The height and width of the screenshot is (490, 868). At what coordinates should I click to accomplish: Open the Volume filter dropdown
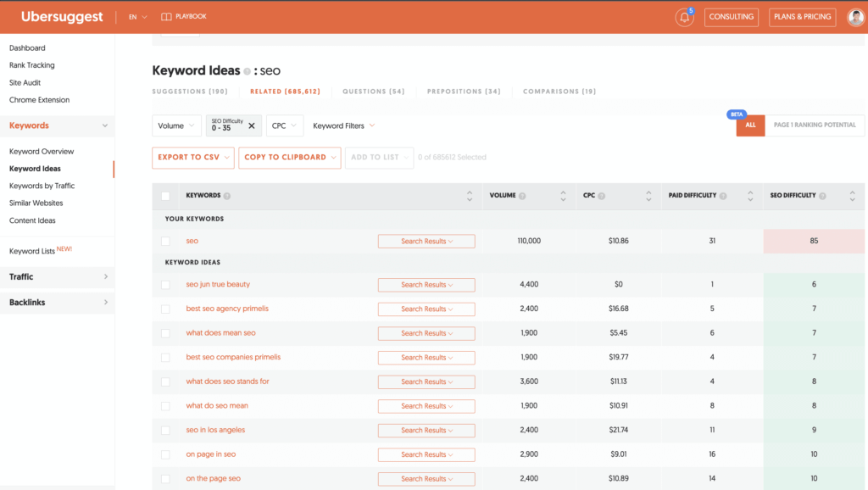pyautogui.click(x=176, y=125)
